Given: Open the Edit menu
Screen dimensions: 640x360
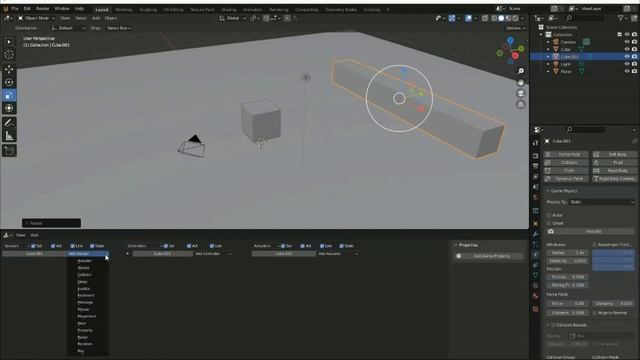Looking at the screenshot, I should coord(27,9).
